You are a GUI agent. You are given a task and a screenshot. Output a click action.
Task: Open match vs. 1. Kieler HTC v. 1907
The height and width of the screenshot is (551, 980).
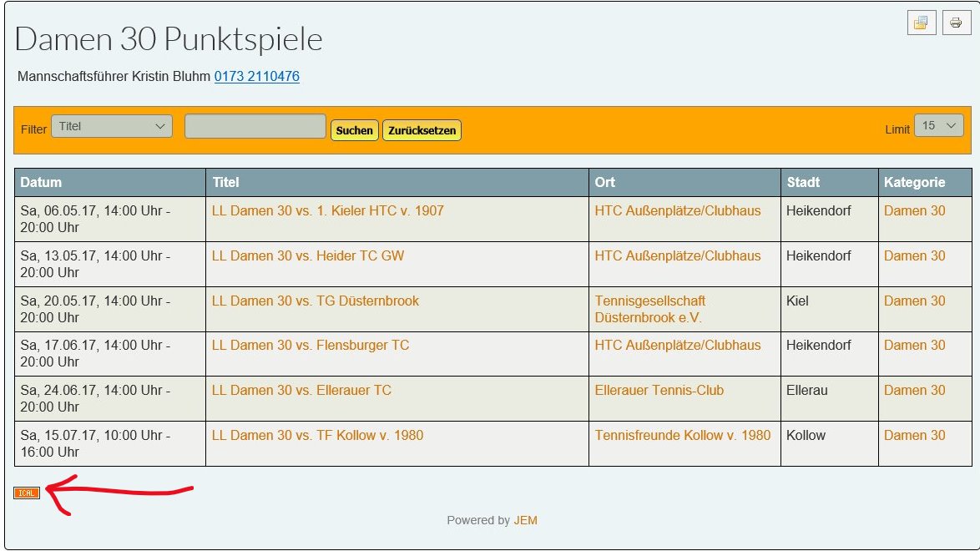coord(327,211)
